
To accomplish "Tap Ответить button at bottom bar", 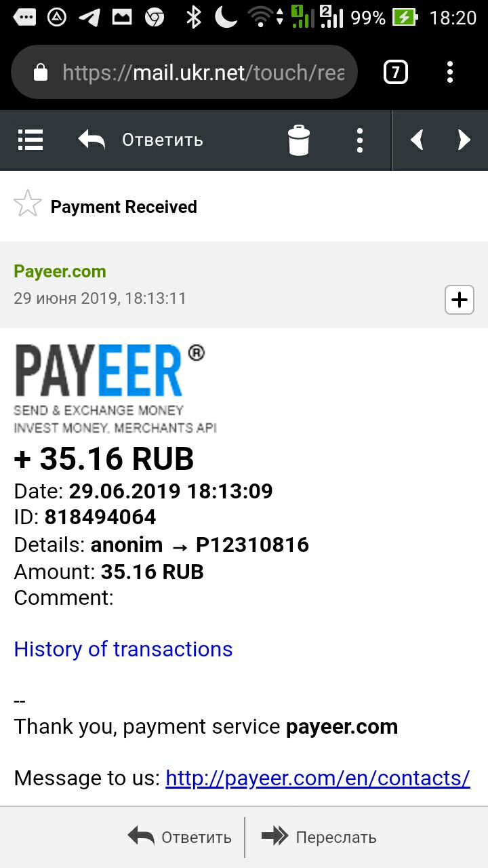I will click(x=180, y=837).
